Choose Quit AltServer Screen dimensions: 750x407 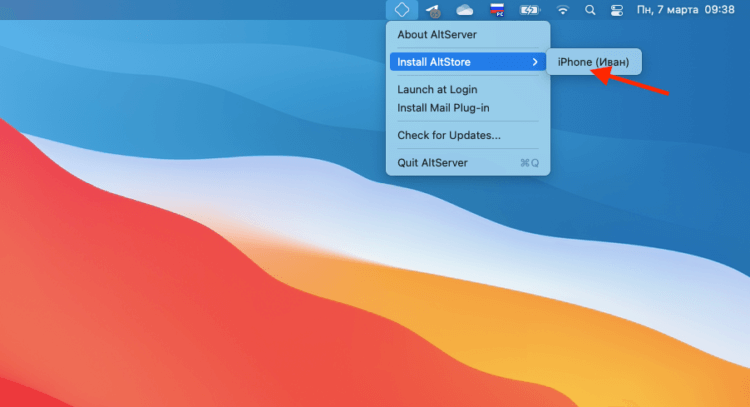coord(468,163)
